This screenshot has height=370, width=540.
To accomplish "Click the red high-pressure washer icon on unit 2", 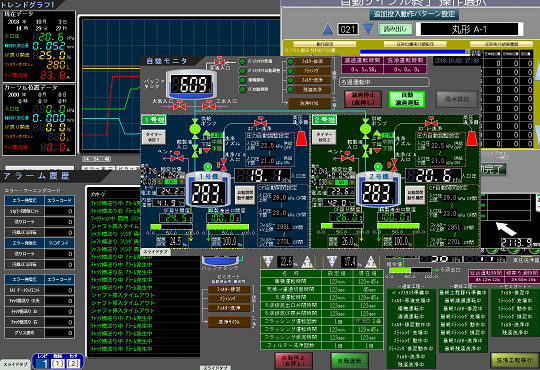I will click(472, 138).
